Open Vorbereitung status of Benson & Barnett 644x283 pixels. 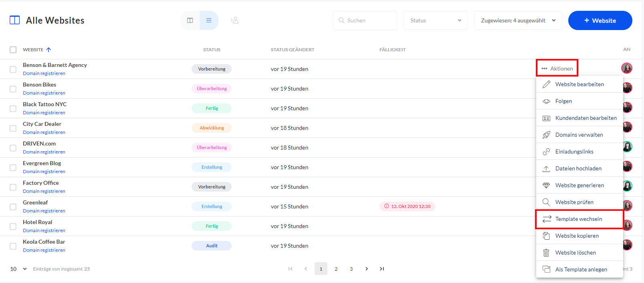(x=212, y=69)
